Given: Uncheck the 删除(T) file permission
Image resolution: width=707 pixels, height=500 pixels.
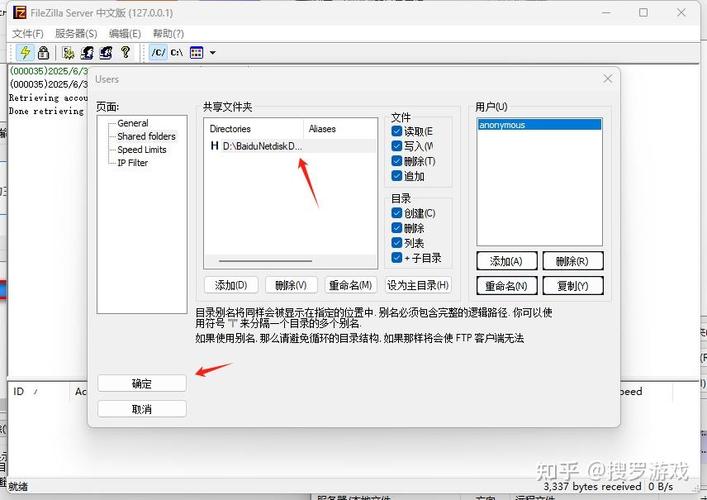Looking at the screenshot, I should click(397, 161).
